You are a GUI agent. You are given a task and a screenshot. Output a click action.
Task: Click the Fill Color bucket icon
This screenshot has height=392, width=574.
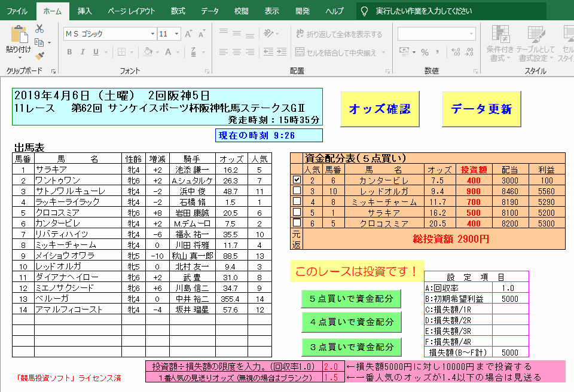(148, 52)
